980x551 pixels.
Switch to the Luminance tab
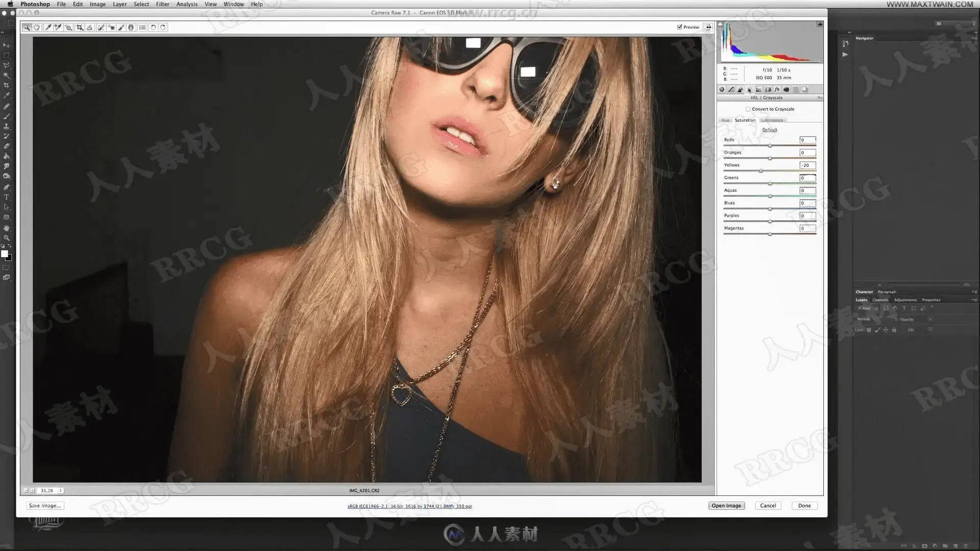tap(772, 120)
